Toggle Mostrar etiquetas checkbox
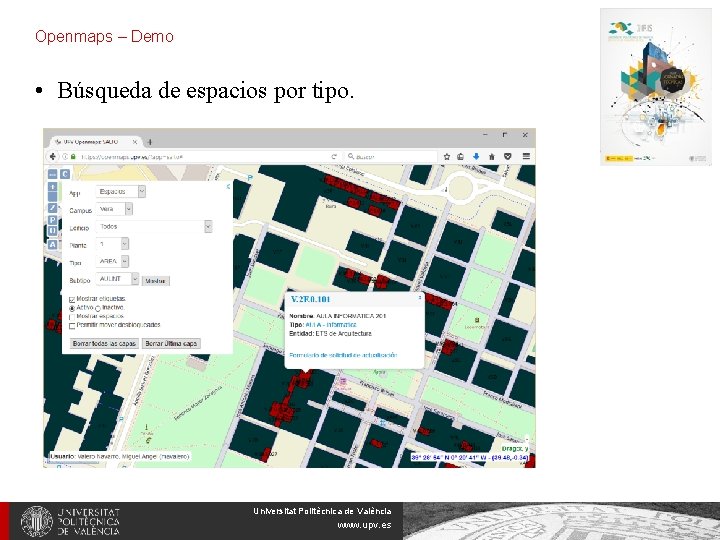The width and height of the screenshot is (720, 540). [72, 299]
